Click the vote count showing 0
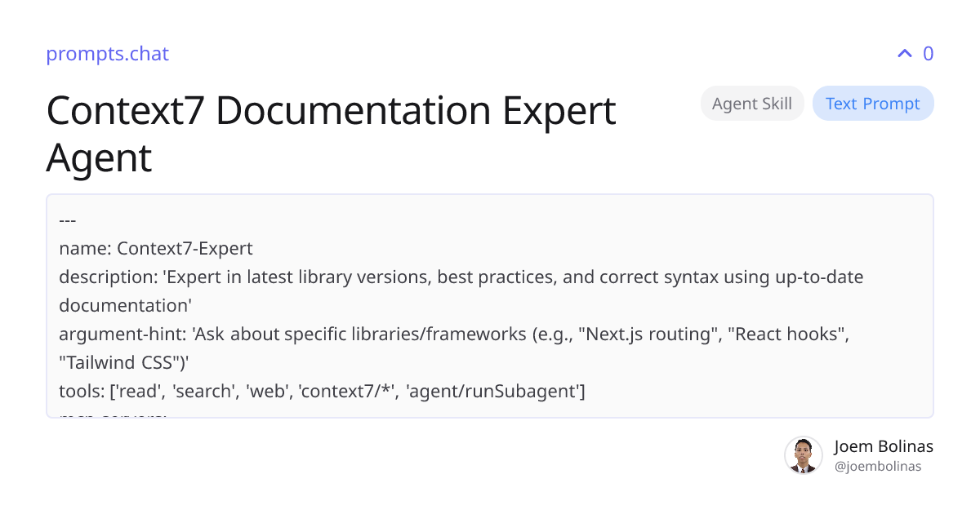This screenshot has width=980, height=514. 928,53
